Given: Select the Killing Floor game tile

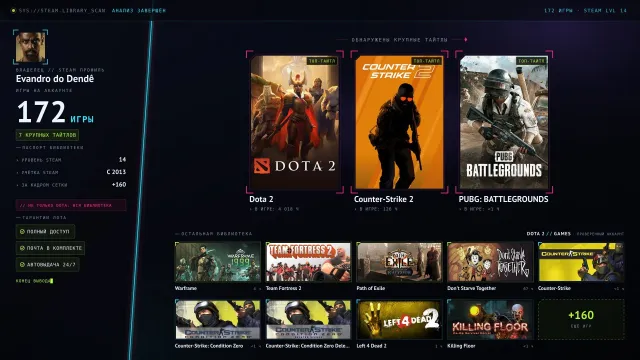Looking at the screenshot, I should 490,320.
